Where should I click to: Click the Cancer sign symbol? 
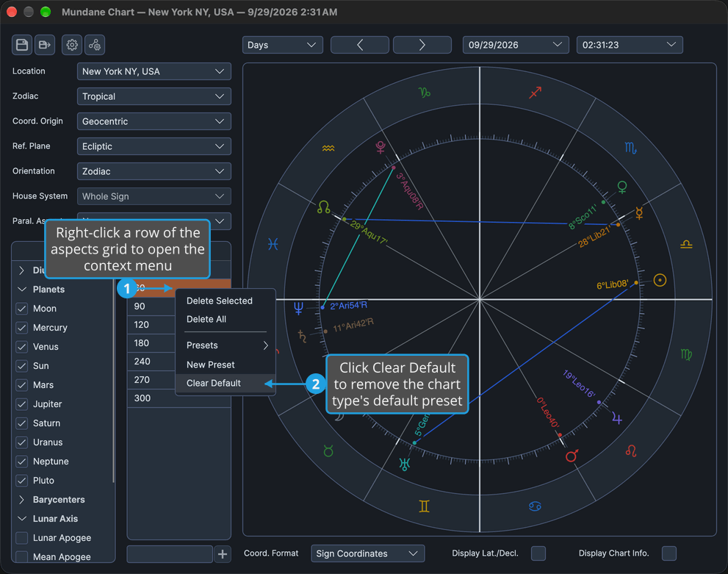[x=535, y=506]
